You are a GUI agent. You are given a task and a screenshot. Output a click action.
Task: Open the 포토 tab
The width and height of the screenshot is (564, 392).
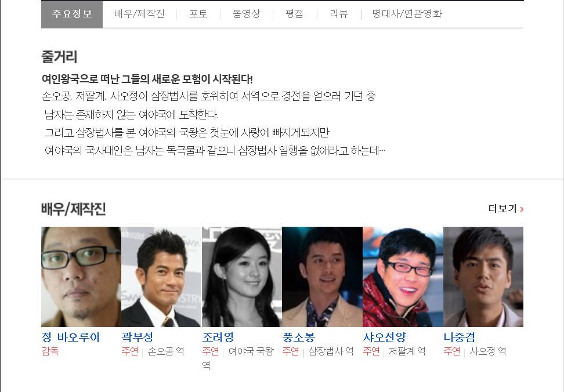(198, 14)
